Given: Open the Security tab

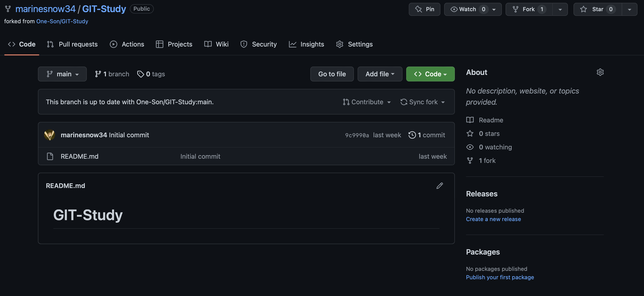Looking at the screenshot, I should (258, 44).
